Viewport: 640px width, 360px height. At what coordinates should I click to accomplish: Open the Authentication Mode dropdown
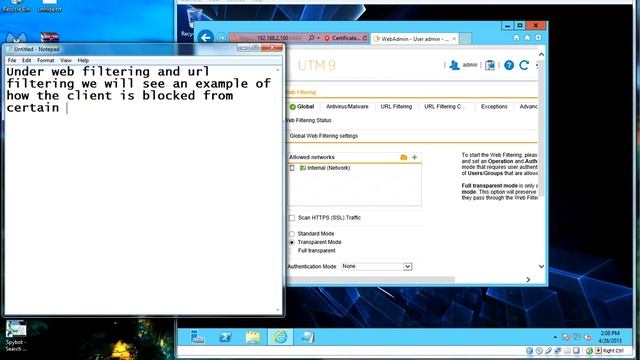377,267
